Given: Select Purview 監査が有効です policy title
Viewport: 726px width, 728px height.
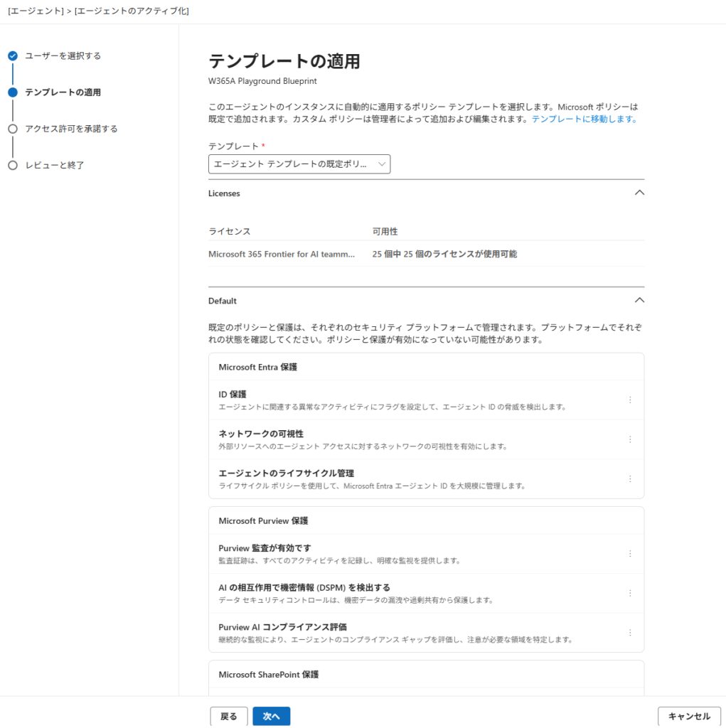Looking at the screenshot, I should [x=265, y=548].
